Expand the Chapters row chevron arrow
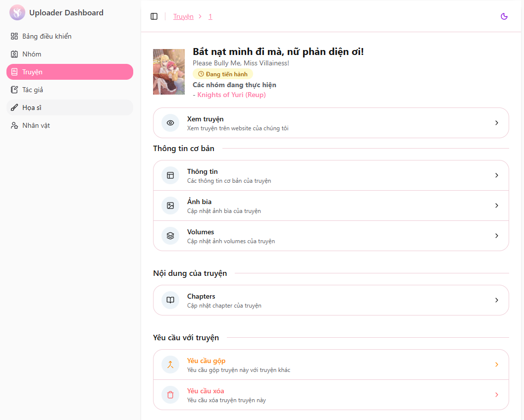The width and height of the screenshot is (524, 420). click(497, 300)
